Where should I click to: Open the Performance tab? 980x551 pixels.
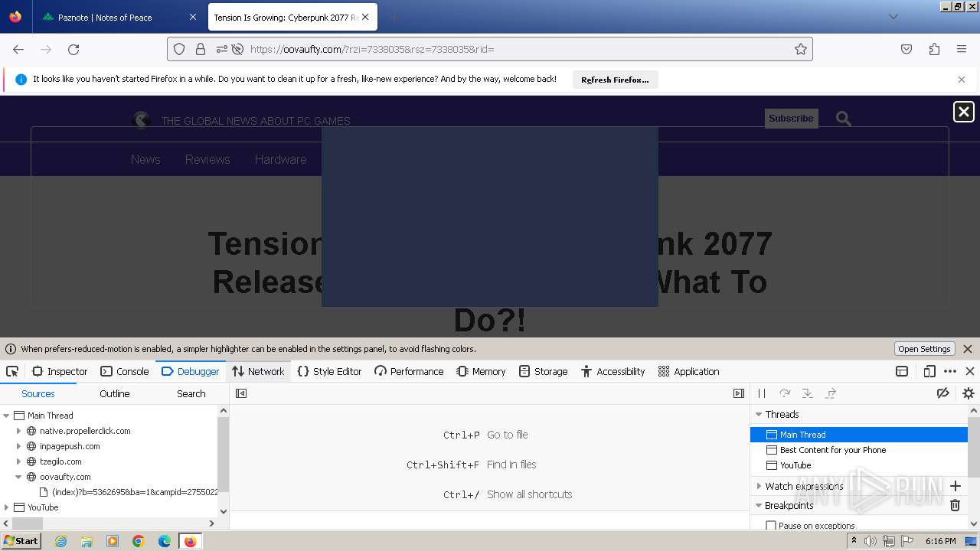409,371
